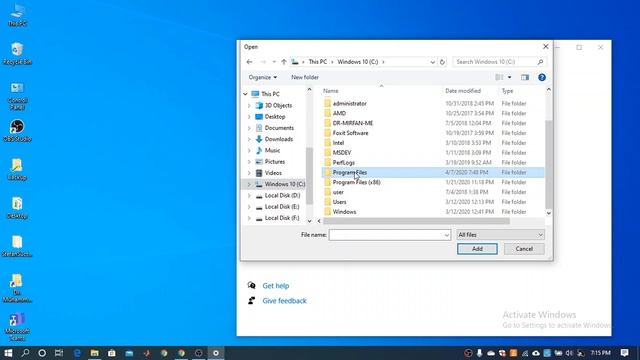Open Microsoft Store from taskbar
This screenshot has width=640, height=360.
pos(111,353)
